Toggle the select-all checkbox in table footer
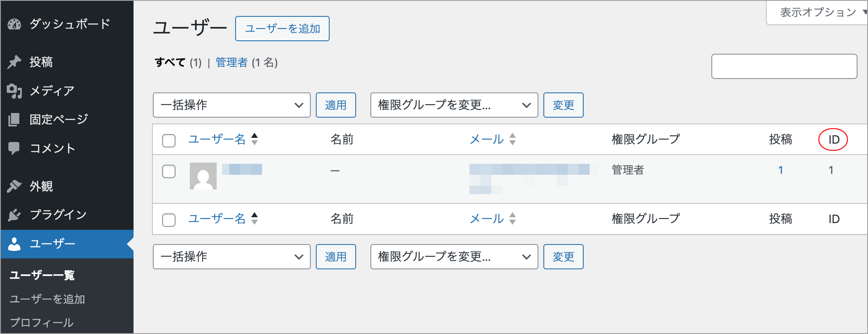This screenshot has height=334, width=868. pos(169,220)
